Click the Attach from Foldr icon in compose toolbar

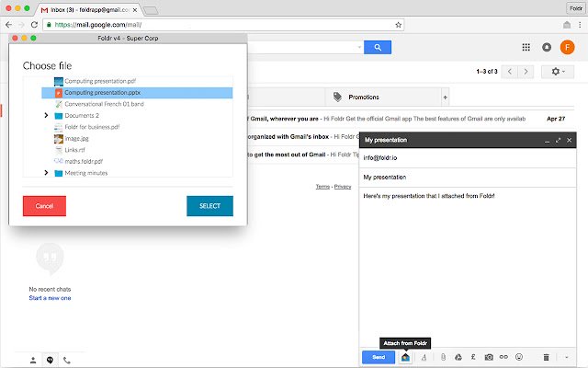point(405,357)
